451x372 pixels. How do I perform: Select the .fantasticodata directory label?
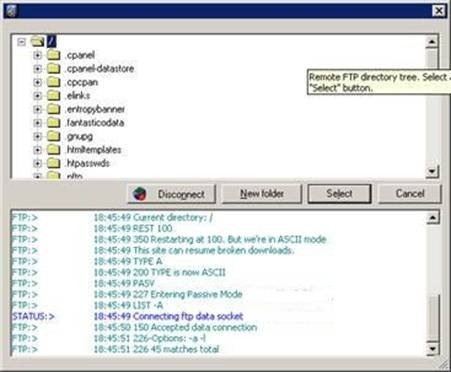tap(95, 123)
